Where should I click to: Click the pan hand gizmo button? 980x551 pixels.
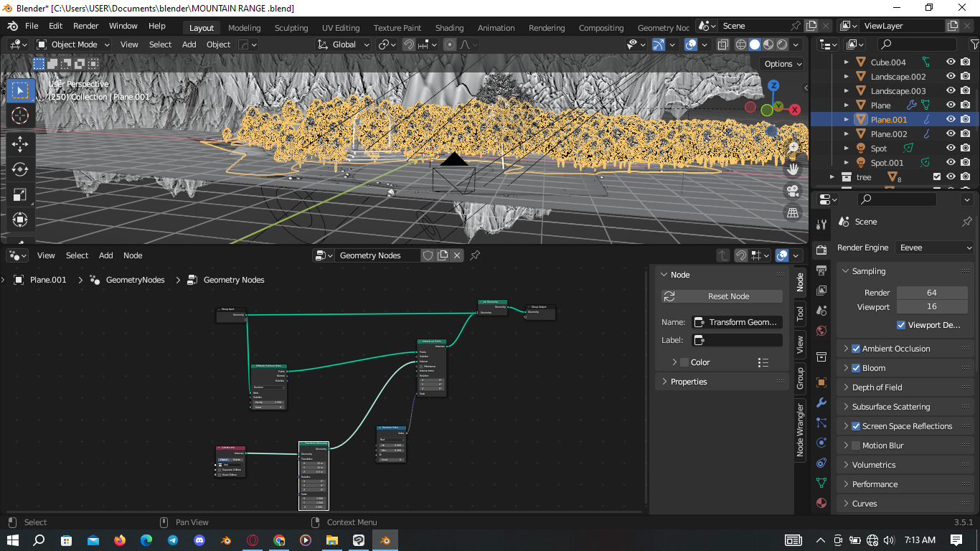[793, 169]
